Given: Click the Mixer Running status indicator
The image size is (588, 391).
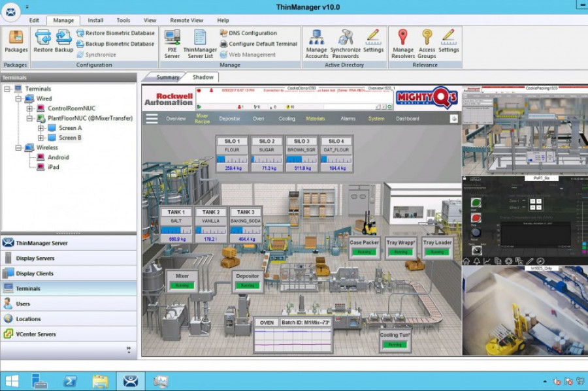Looking at the screenshot, I should (182, 285).
